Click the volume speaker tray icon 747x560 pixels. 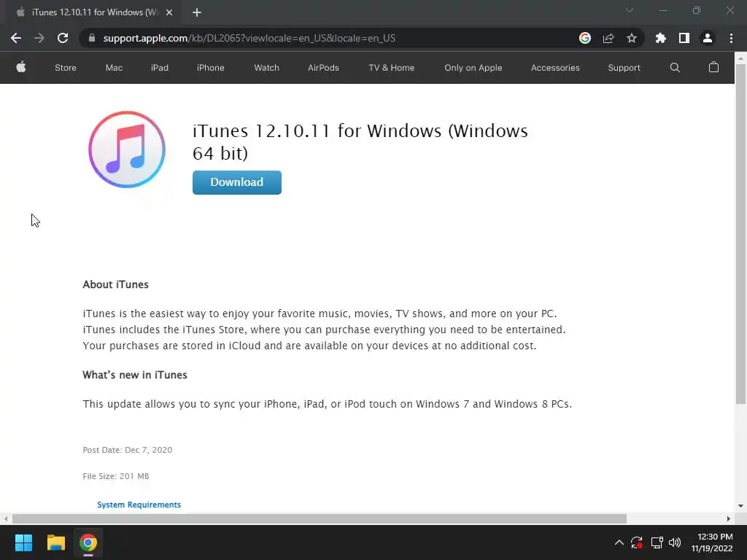click(675, 542)
